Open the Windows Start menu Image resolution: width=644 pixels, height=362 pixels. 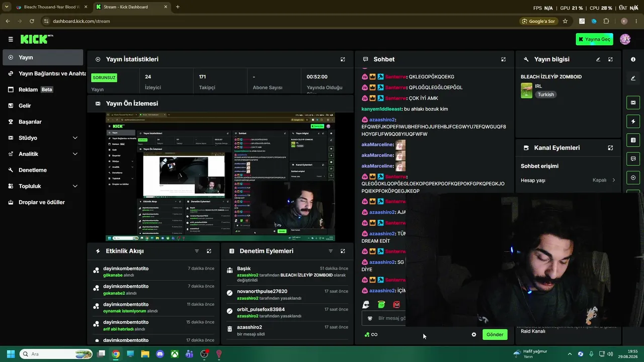[11, 354]
